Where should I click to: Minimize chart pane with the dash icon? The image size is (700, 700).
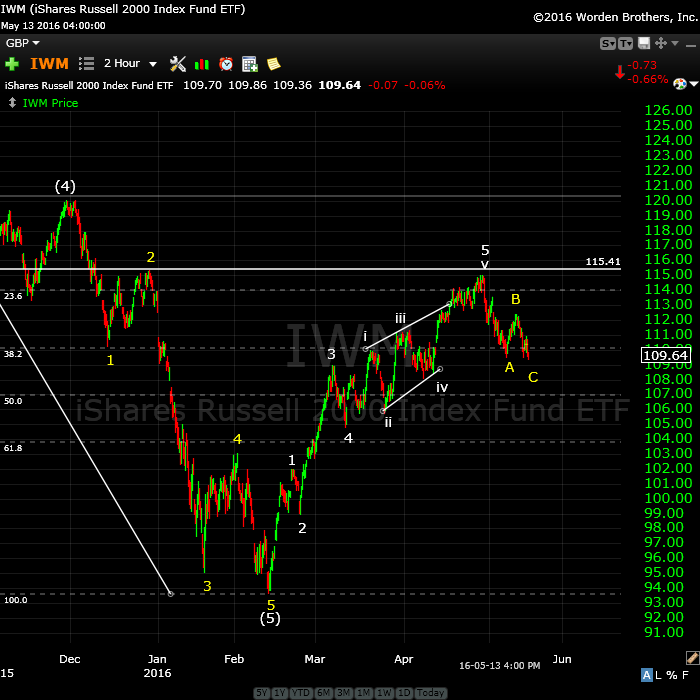tap(691, 46)
